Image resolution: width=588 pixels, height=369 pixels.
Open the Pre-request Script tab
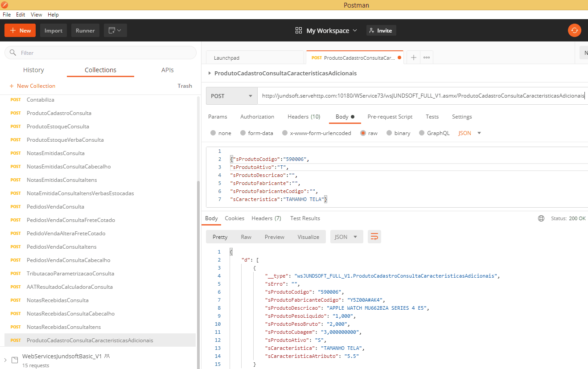390,117
